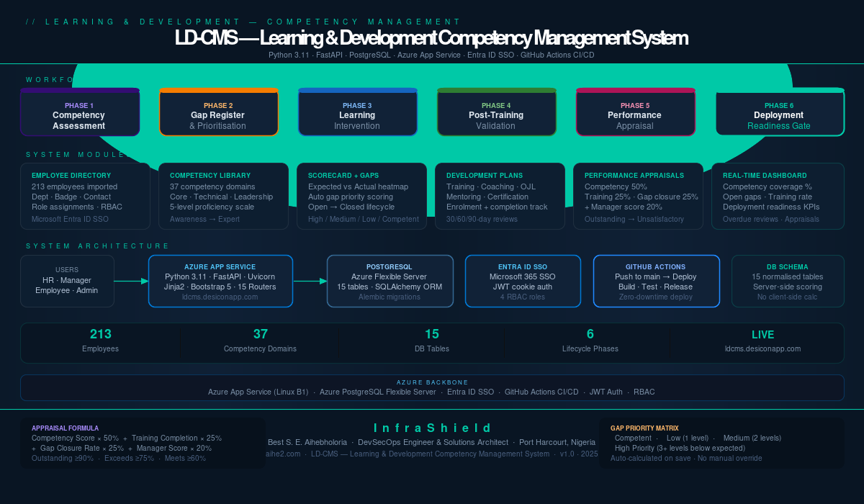Screen dimensions: 864x504
Task: Select the Phase 5 Performance Appraisal card
Action: (x=635, y=112)
